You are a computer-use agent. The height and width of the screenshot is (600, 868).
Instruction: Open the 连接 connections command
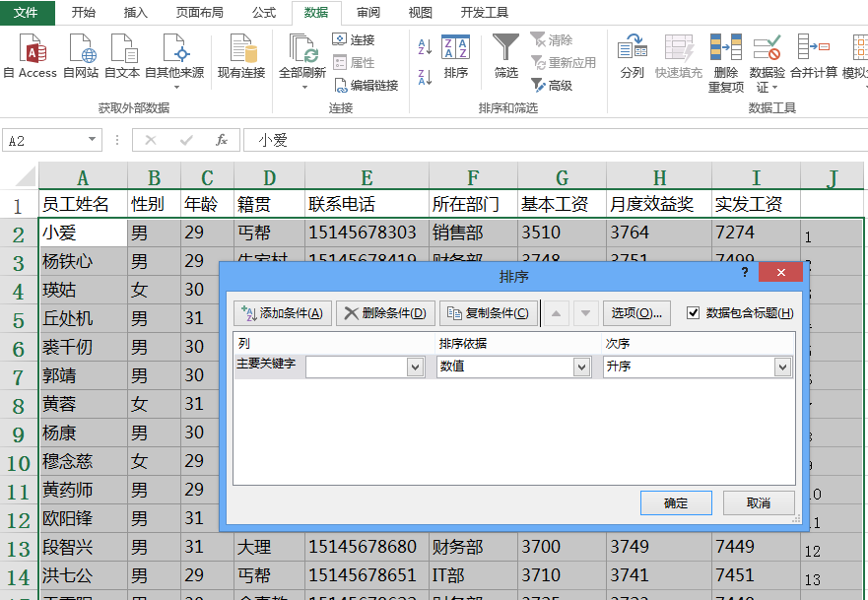pos(354,39)
